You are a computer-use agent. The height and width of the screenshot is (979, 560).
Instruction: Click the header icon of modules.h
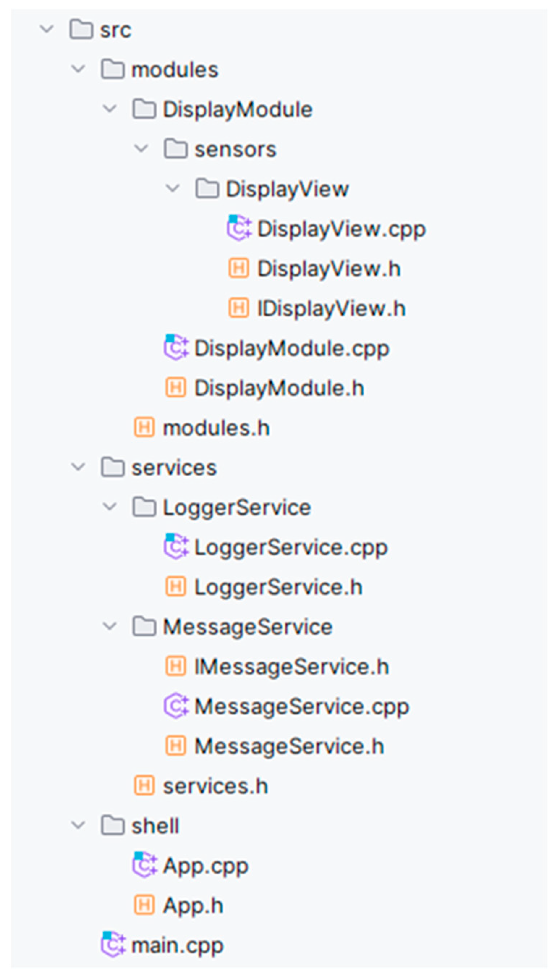point(145,427)
